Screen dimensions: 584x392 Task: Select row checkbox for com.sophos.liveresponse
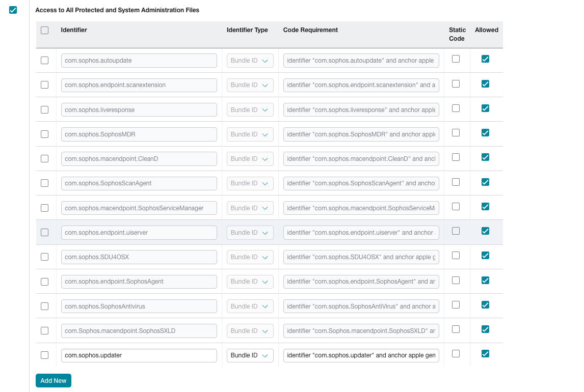tap(45, 110)
